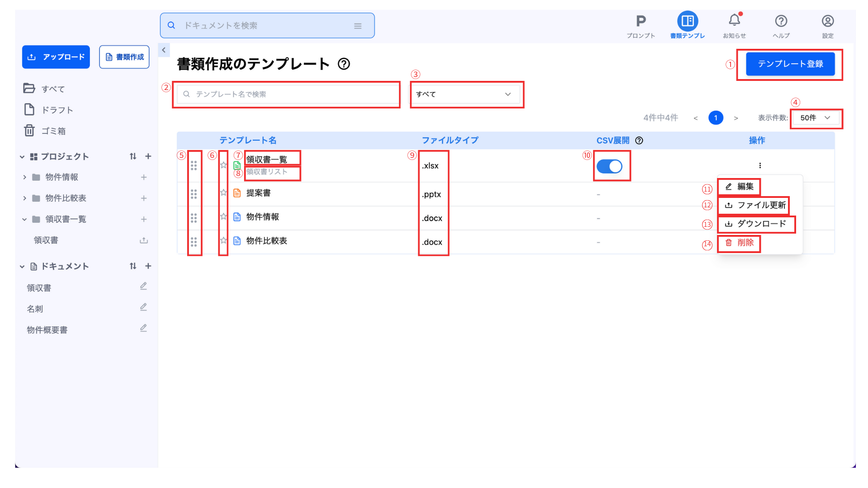Expand the 物件情報 project folder

(x=25, y=177)
